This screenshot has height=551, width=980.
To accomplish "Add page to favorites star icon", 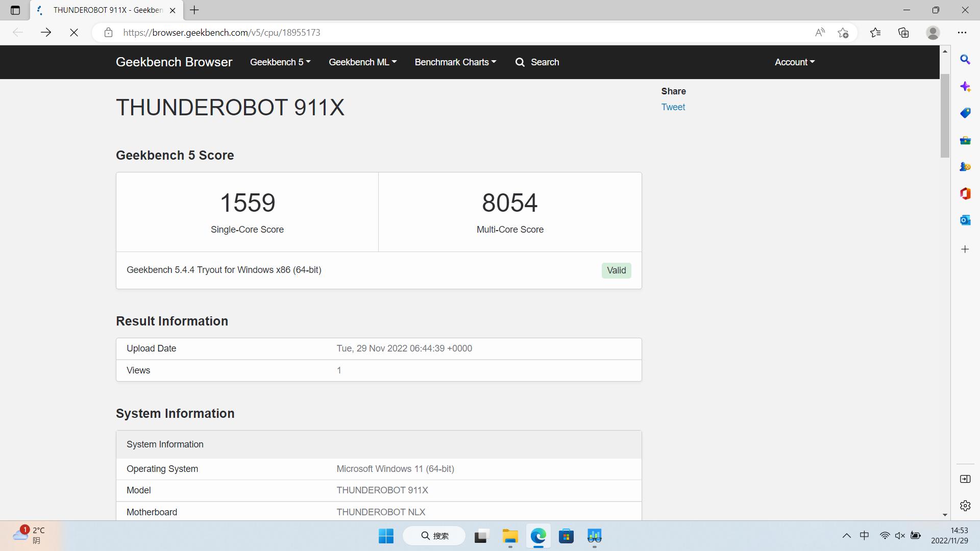I will tap(843, 33).
